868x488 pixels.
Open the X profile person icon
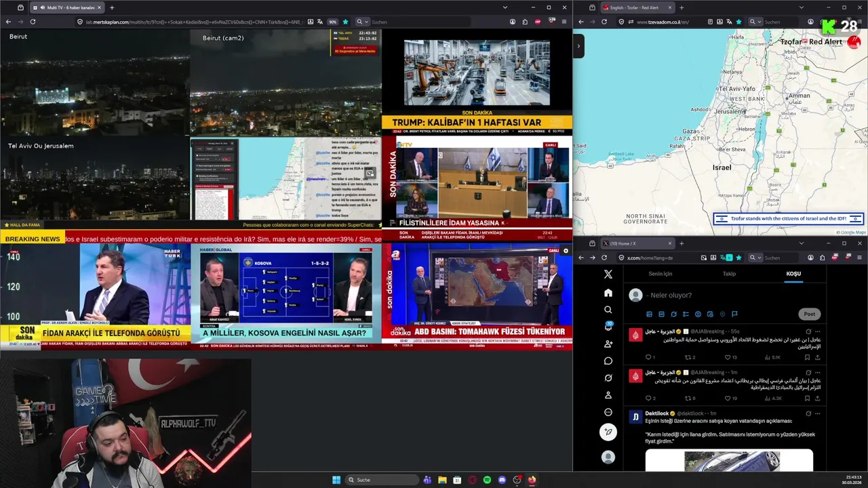(608, 395)
